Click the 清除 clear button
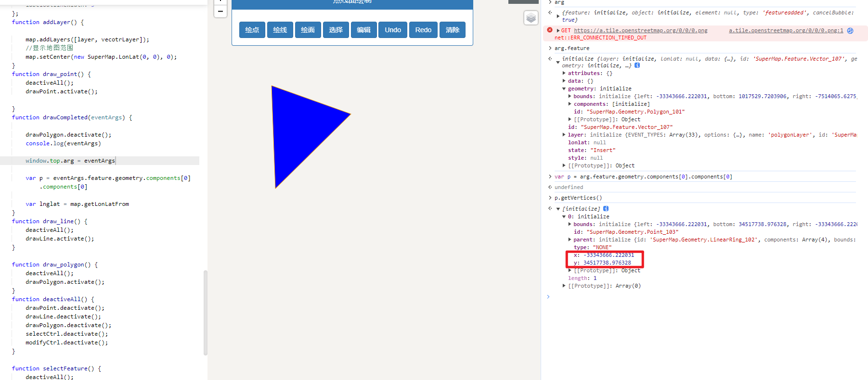The image size is (868, 380). point(453,30)
